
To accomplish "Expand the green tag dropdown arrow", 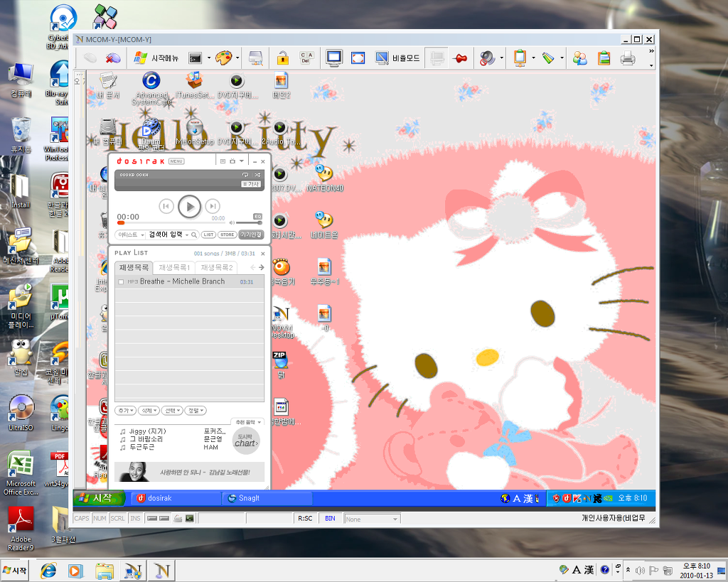I will 562,58.
